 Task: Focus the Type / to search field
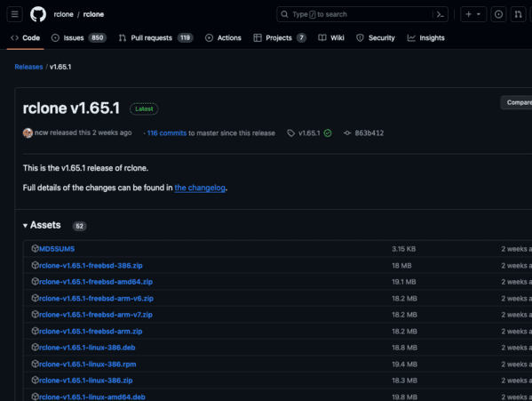[362, 14]
